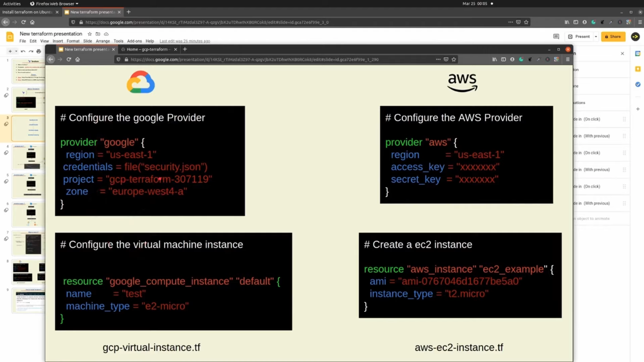Click the print icon in Slides toolbar

(x=39, y=51)
